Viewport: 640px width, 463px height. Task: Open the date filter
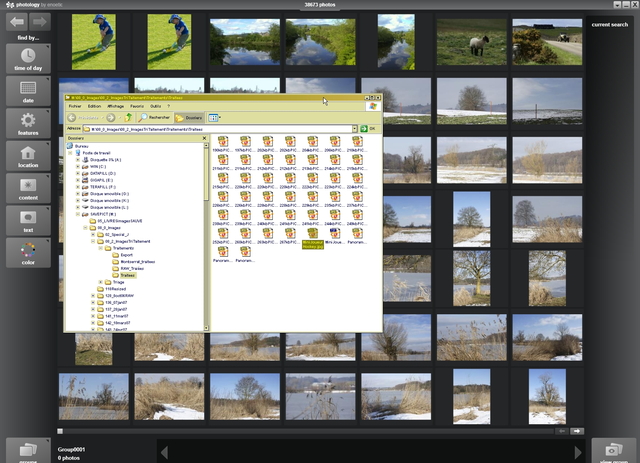coord(28,91)
